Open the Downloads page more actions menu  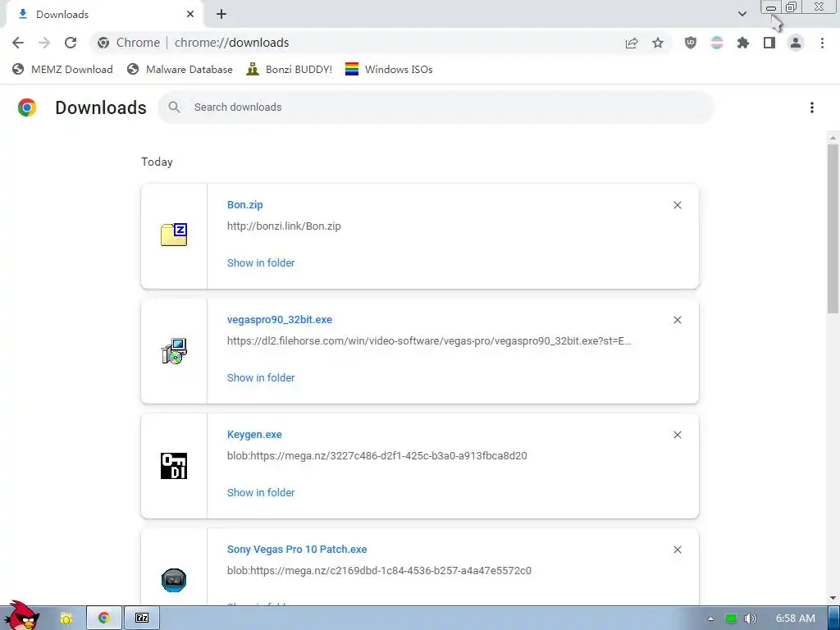(x=812, y=107)
